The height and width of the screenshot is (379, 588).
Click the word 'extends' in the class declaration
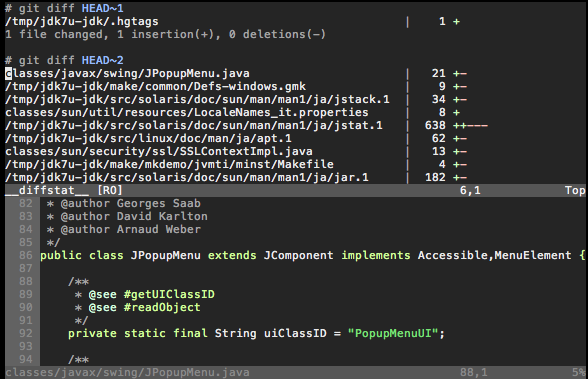pos(232,255)
